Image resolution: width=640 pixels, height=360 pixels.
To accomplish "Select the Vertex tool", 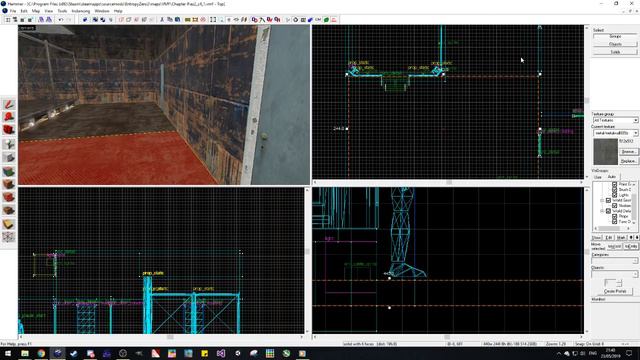I will coord(9,237).
